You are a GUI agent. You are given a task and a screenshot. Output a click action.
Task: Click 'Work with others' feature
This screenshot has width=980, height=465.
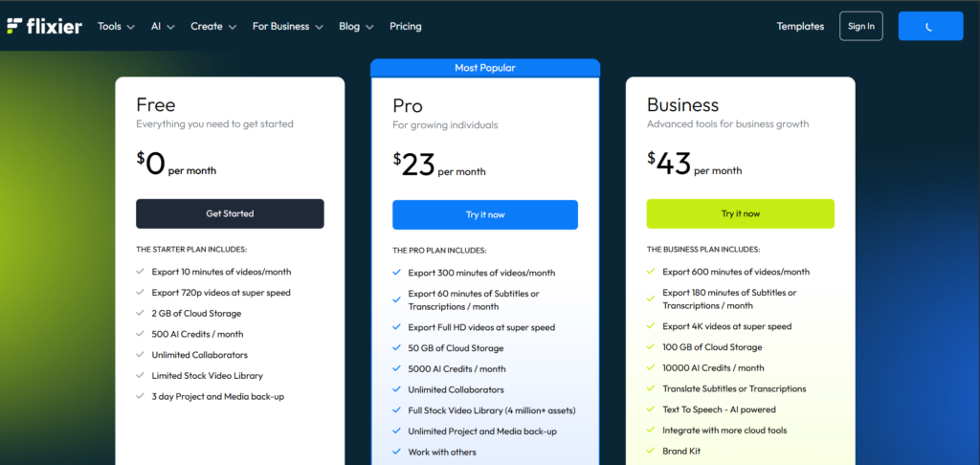(x=442, y=452)
